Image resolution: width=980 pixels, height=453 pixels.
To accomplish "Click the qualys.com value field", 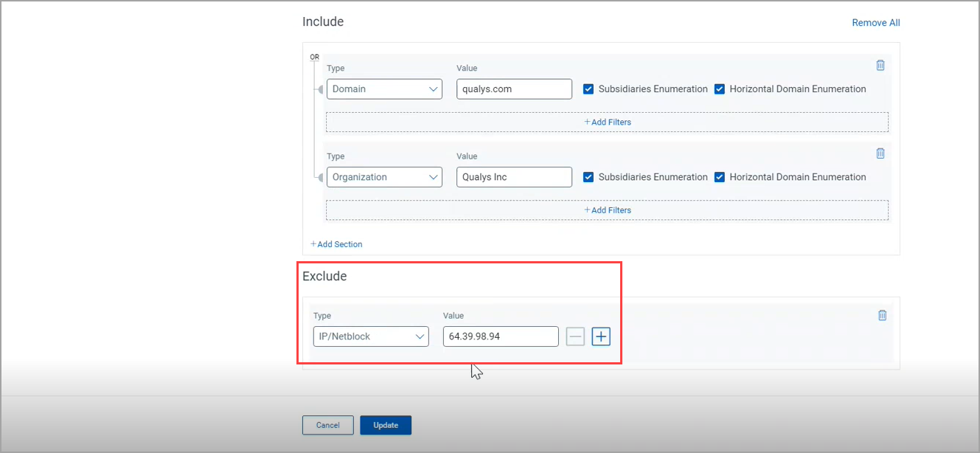I will (x=514, y=89).
